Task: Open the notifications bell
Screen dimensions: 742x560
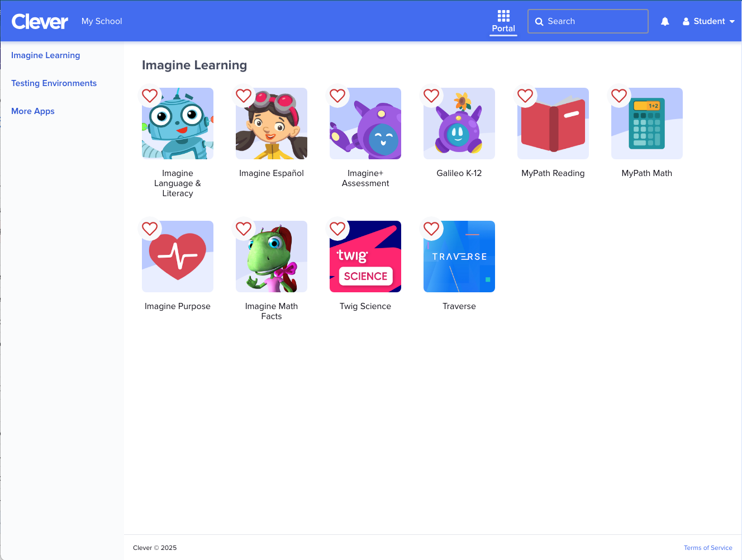Action: click(x=664, y=21)
